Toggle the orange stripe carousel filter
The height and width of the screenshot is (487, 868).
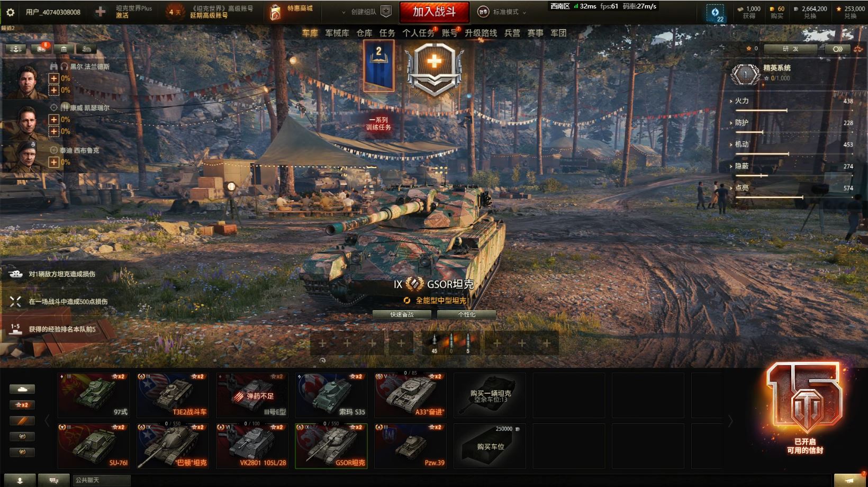pyautogui.click(x=22, y=421)
